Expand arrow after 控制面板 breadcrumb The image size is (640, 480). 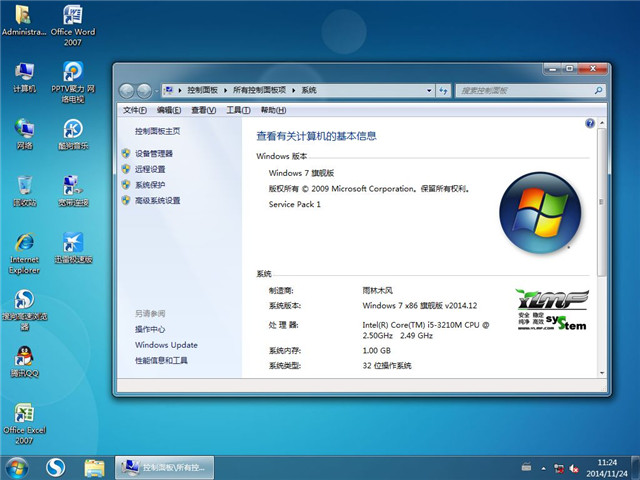click(x=225, y=91)
